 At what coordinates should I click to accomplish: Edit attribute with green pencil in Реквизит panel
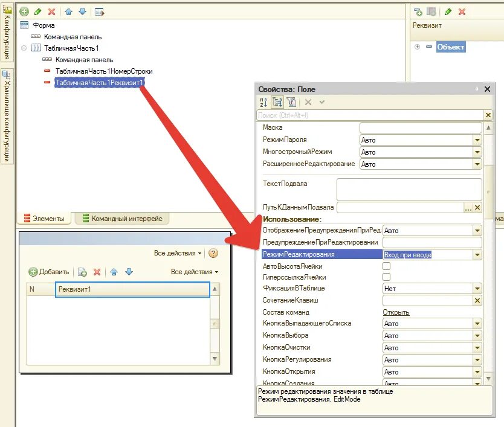pos(448,12)
